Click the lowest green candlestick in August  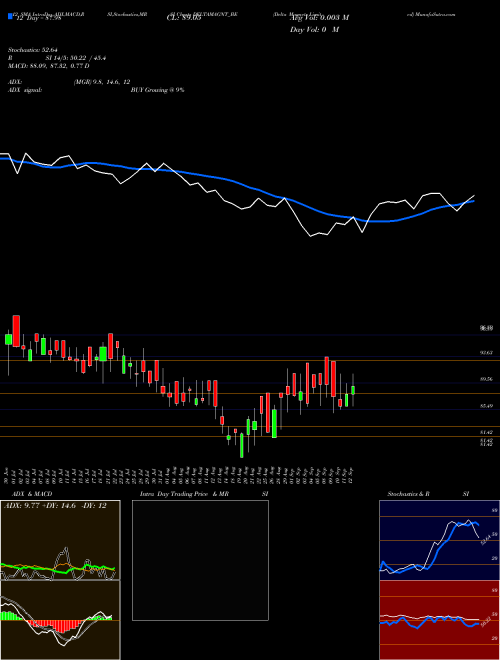pyautogui.click(x=242, y=445)
